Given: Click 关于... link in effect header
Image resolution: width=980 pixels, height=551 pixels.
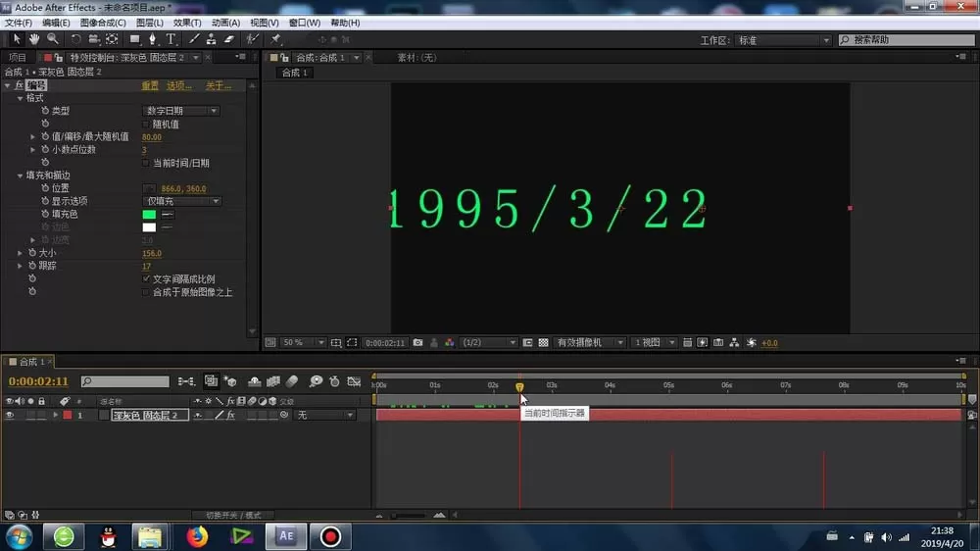Looking at the screenshot, I should pos(219,85).
